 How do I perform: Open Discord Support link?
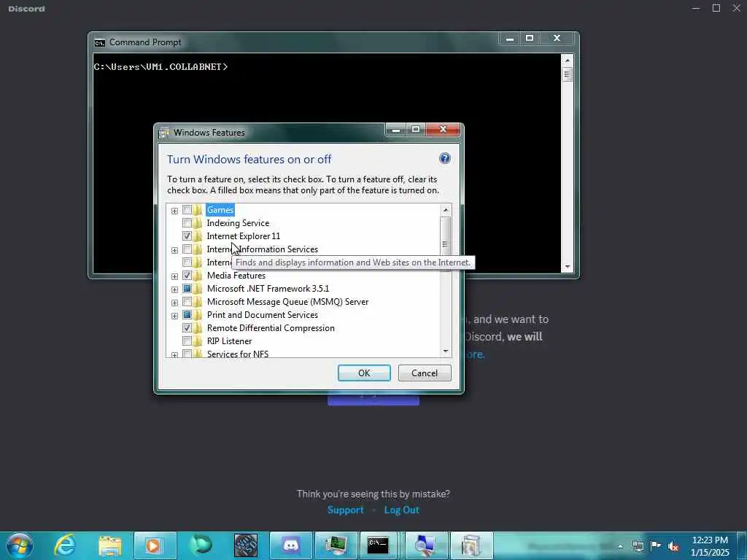click(345, 510)
